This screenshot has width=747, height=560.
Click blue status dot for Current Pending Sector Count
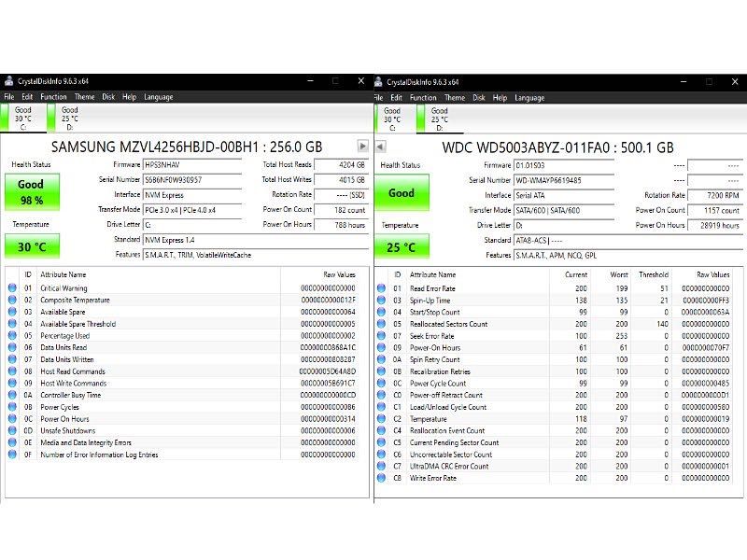381,442
